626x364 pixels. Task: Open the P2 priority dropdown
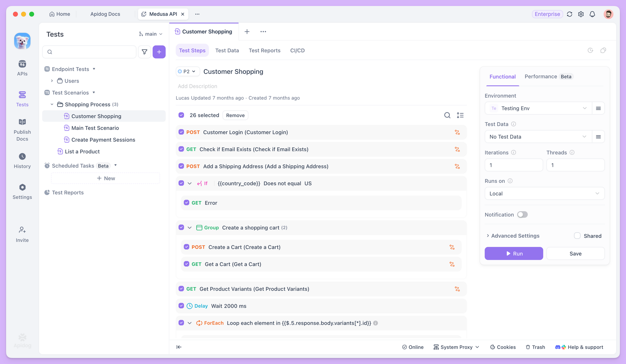coord(187,71)
